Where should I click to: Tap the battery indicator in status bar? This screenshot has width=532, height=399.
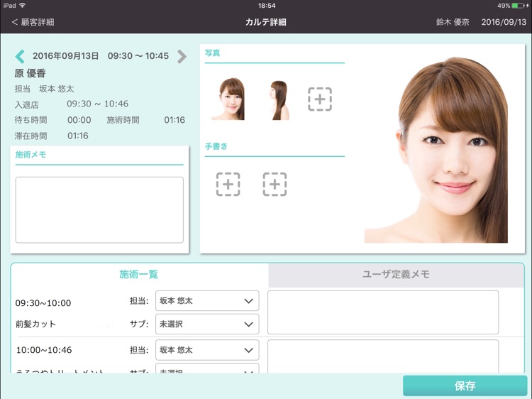(519, 6)
